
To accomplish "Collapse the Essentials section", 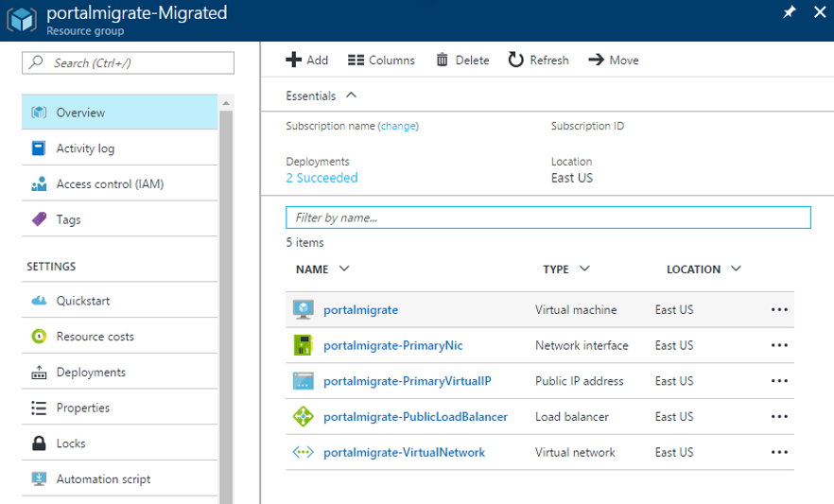I will point(352,96).
